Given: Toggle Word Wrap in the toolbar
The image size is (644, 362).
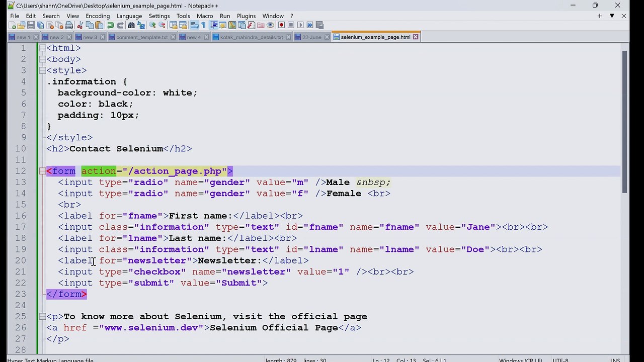Looking at the screenshot, I should point(194,25).
